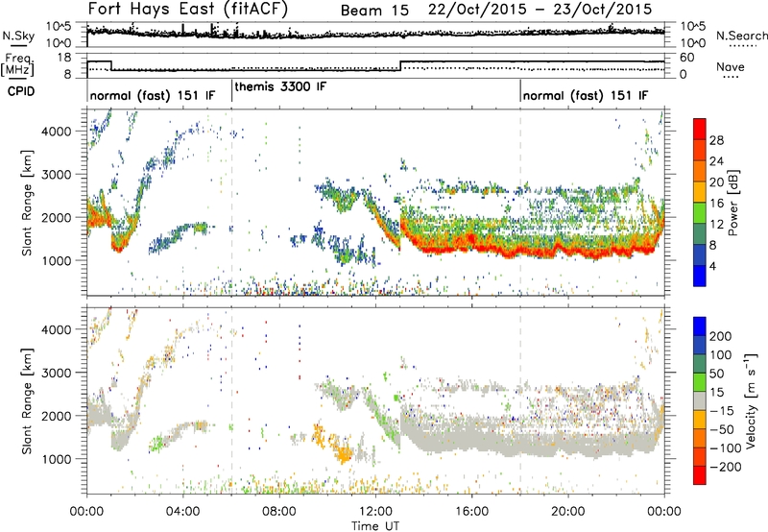Click the '4' tick on the Power scale

tap(713, 266)
